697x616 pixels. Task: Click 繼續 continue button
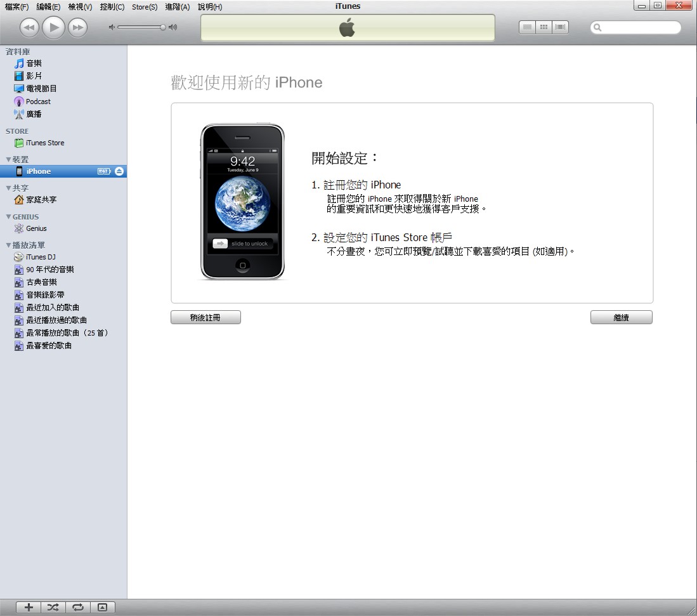click(622, 317)
